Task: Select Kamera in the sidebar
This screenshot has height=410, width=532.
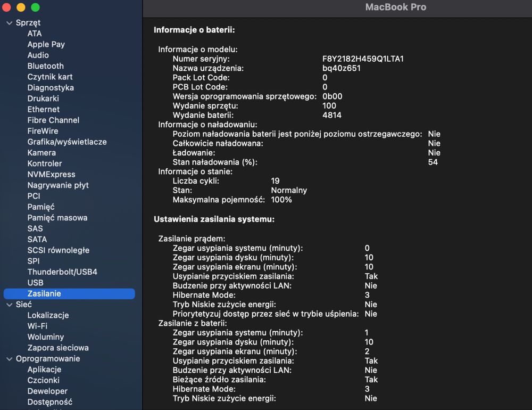Action: (x=41, y=153)
